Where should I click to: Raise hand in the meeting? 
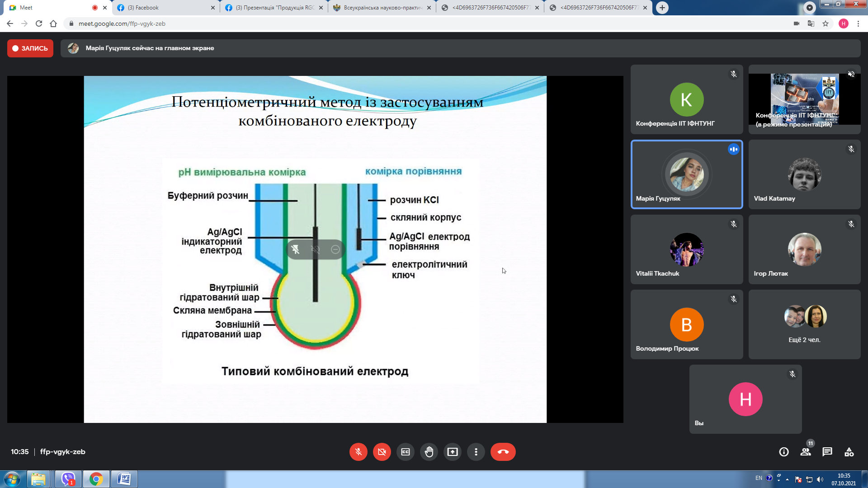click(429, 452)
